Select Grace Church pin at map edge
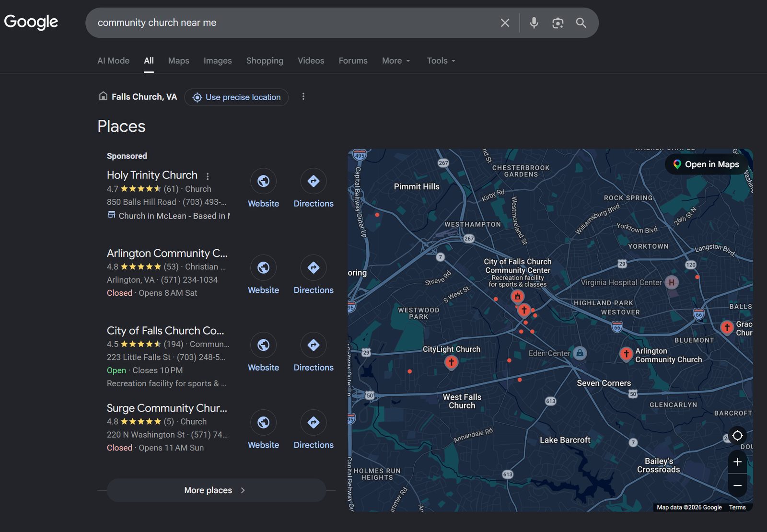Image resolution: width=767 pixels, height=532 pixels. (x=727, y=328)
